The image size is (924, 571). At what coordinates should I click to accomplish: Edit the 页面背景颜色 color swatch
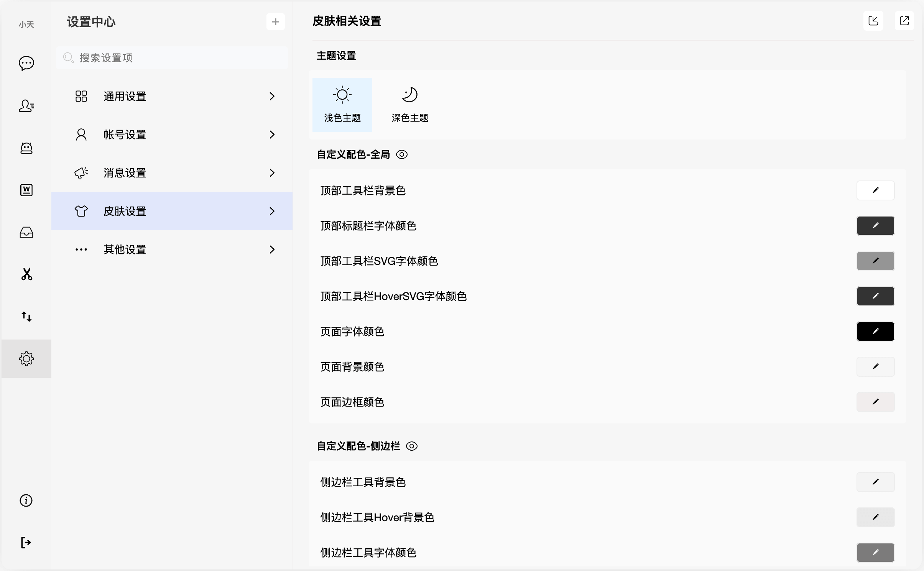point(876,367)
